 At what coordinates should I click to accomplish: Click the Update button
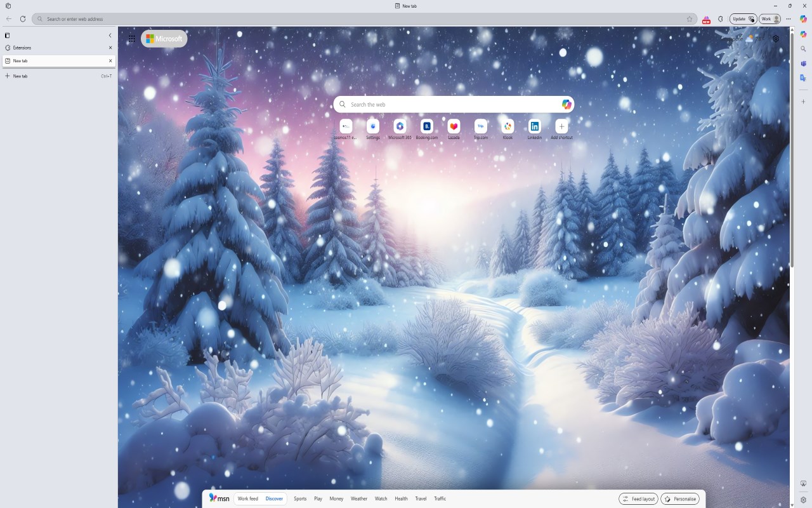click(743, 19)
